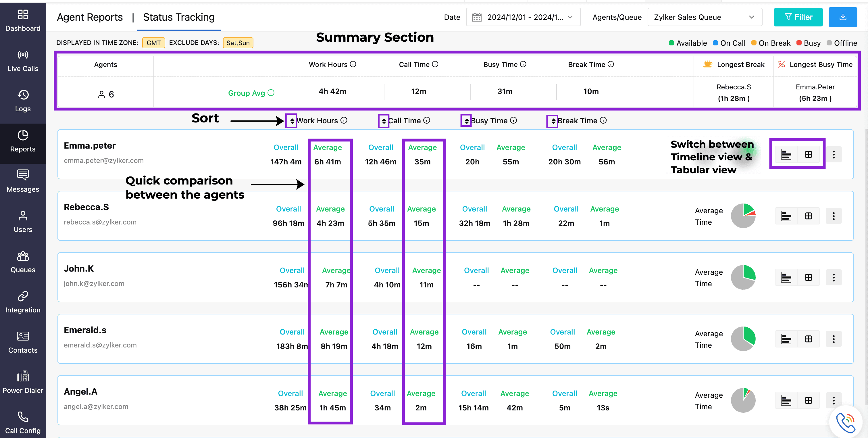
Task: Switch to the Status Tracking tab
Action: click(179, 17)
